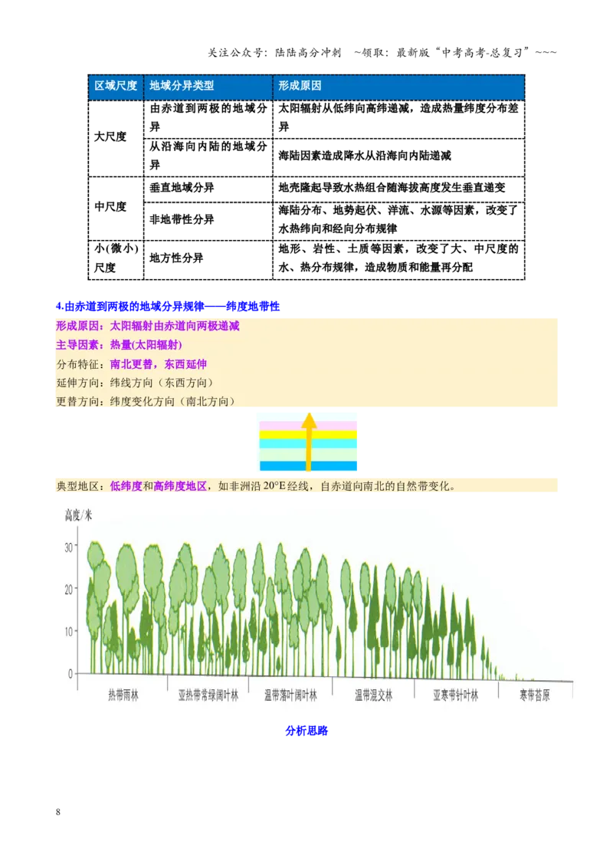This screenshot has height=868, width=613.
Task: Click the 地域分异类型 header cell
Action: pyautogui.click(x=208, y=87)
